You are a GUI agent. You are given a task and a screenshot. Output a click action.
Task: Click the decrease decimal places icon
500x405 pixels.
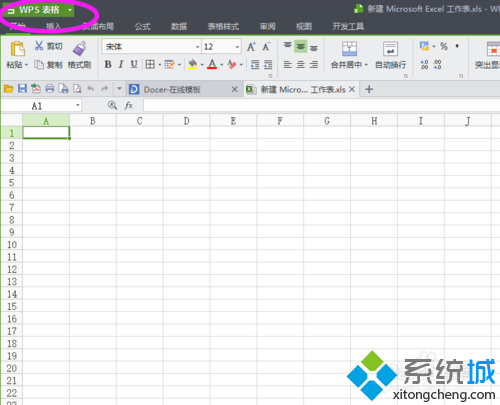click(438, 64)
